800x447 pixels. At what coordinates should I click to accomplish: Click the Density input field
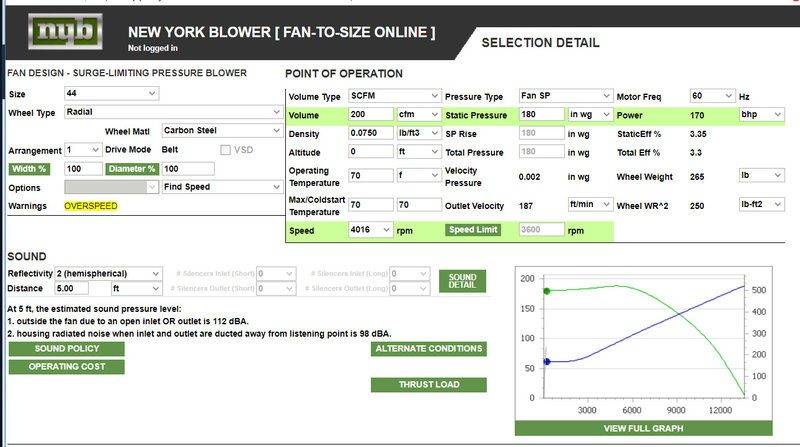point(371,133)
